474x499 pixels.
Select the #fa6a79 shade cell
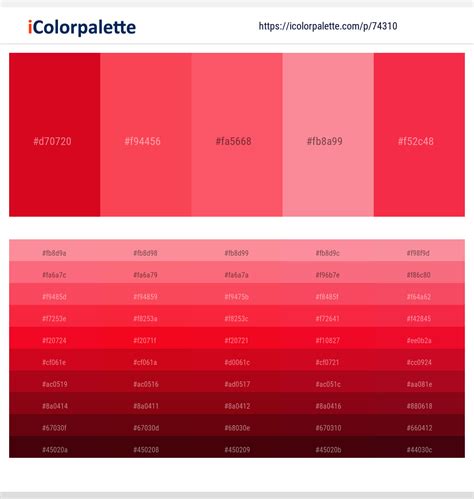(146, 272)
